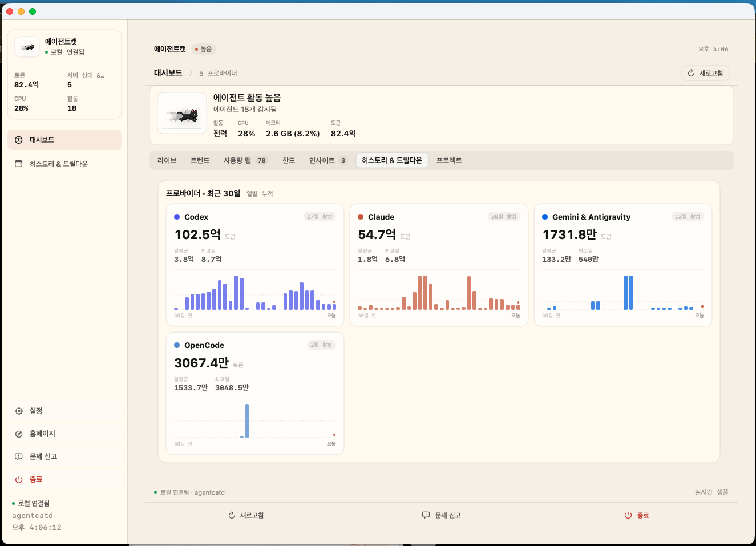This screenshot has width=756, height=546.
Task: Switch to 실시간 mode in the footer
Action: tap(704, 492)
